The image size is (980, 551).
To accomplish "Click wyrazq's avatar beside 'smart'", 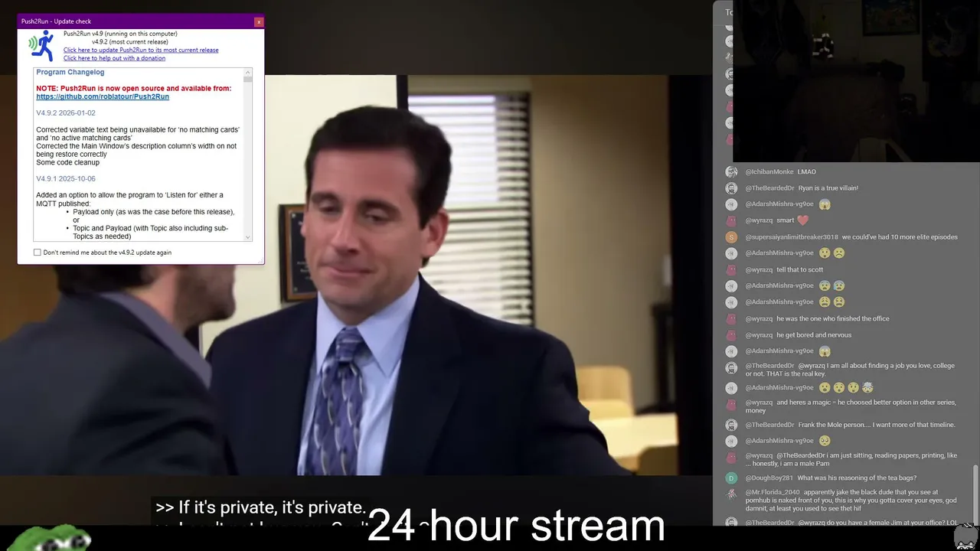I will pyautogui.click(x=731, y=220).
